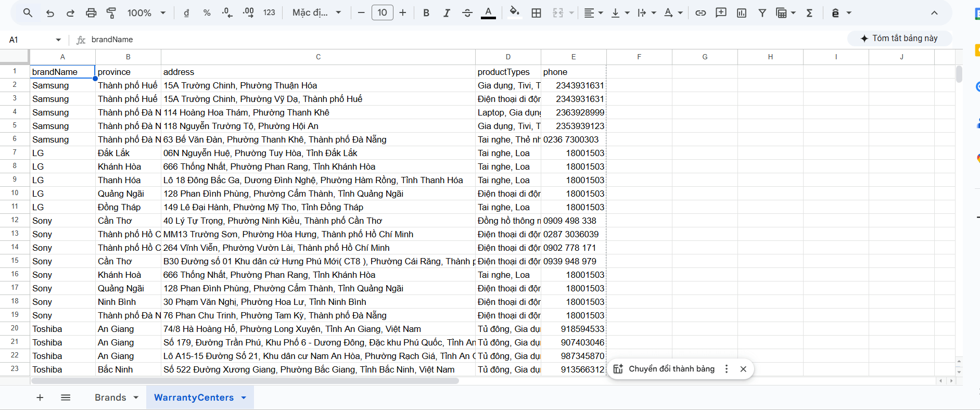Toggle the filter on the sheet
The width and height of the screenshot is (980, 410).
pos(762,13)
